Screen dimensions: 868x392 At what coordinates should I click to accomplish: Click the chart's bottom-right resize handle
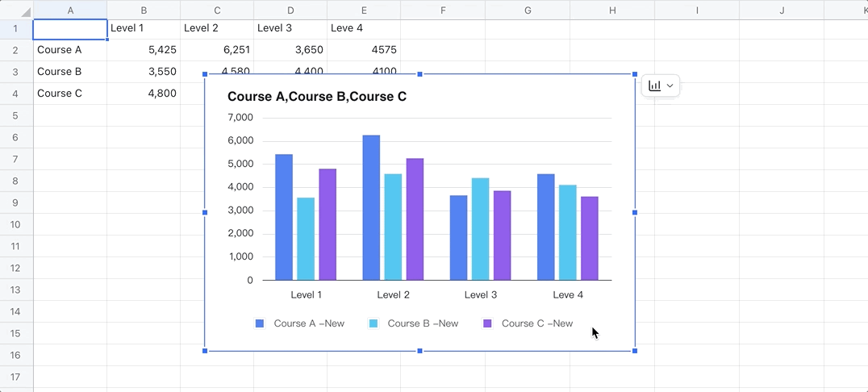pos(635,351)
